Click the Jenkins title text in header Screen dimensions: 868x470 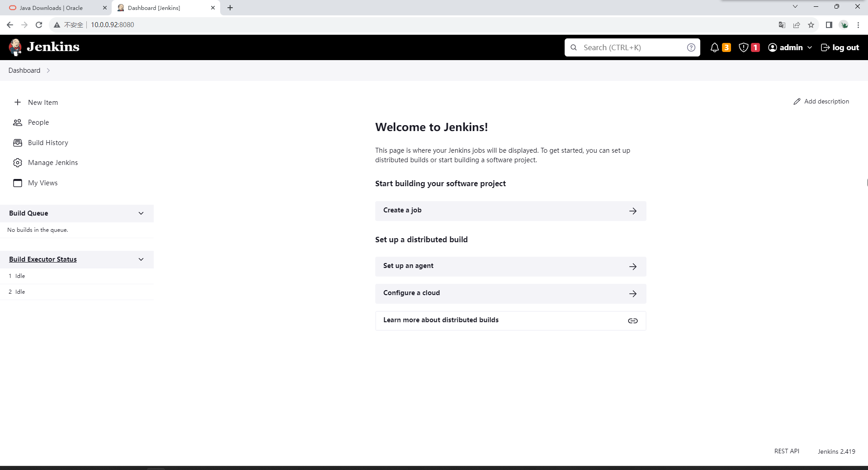[53, 47]
